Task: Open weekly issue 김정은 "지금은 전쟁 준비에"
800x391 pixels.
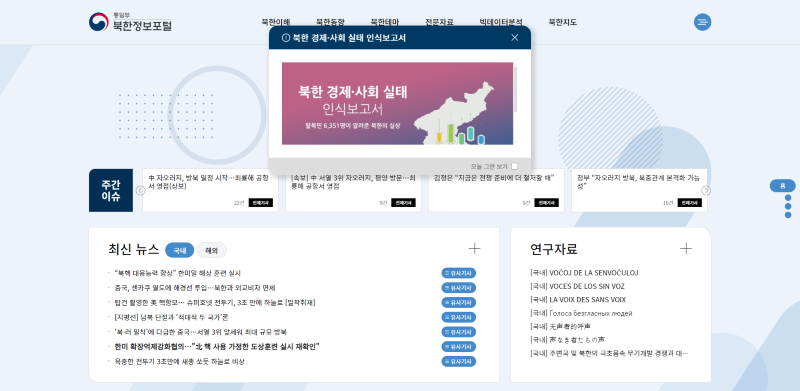Action: pos(494,178)
